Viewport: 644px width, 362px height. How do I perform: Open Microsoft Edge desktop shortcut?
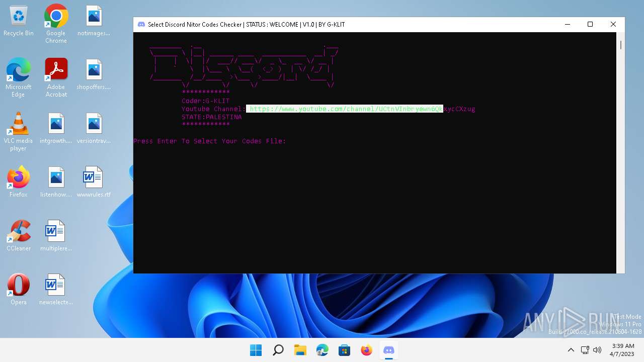click(19, 77)
